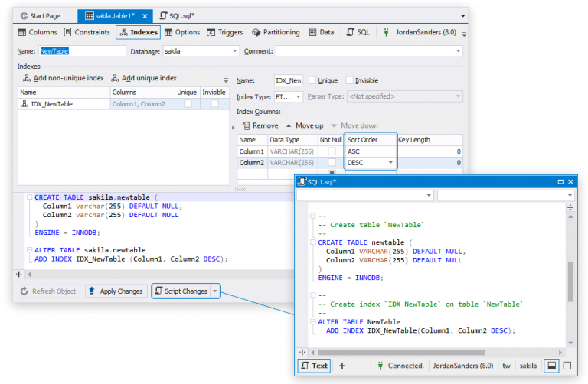
Task: Click the table Name input field
Action: [x=82, y=51]
